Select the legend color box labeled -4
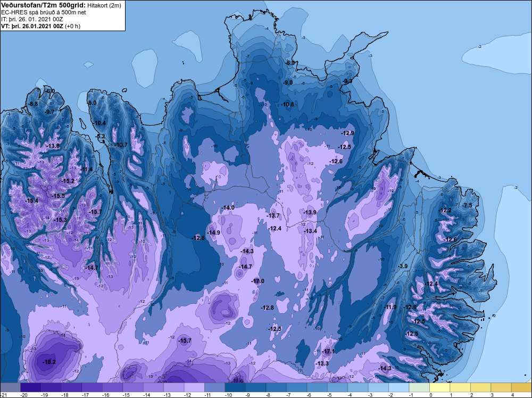Viewport: 532px width, 398px height. (358, 387)
